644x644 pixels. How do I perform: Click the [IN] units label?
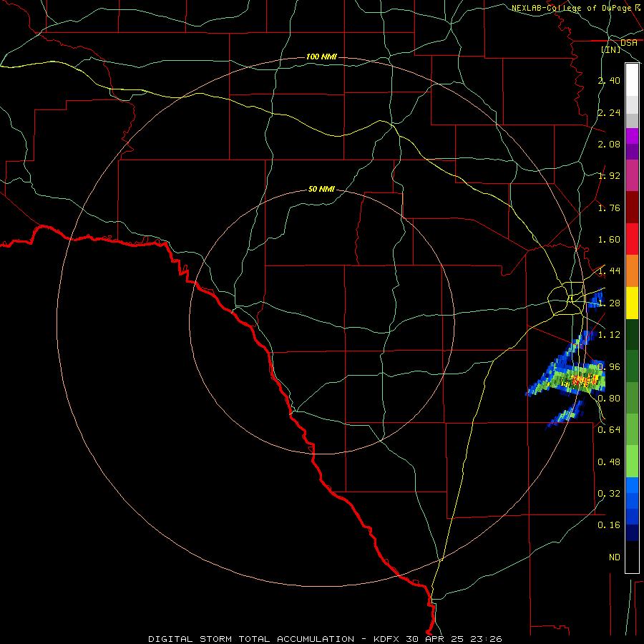tap(611, 49)
